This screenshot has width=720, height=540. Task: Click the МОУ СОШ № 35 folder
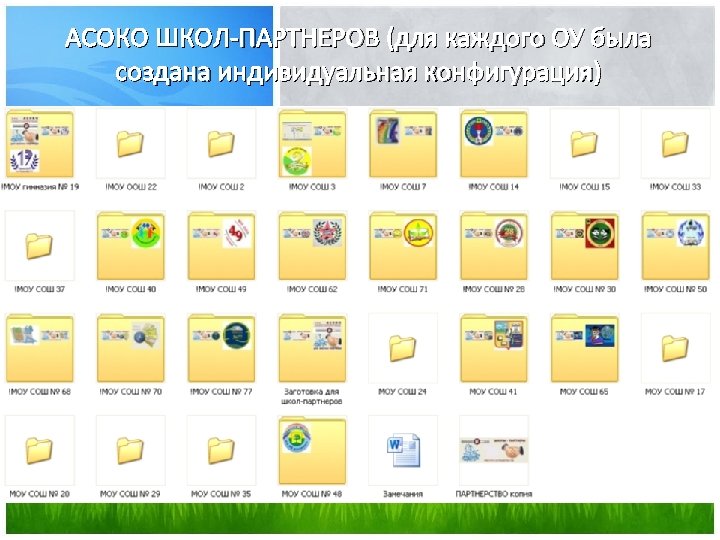221,451
